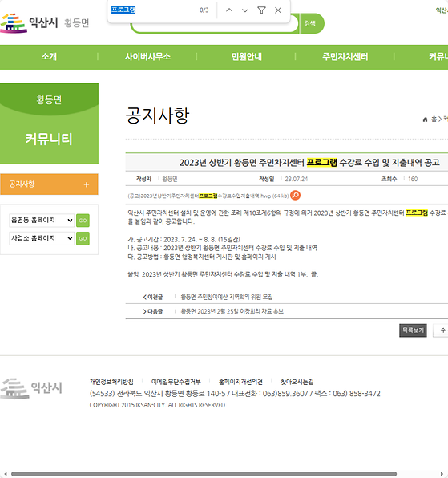Open 개인정보처리방침 footer link
This screenshot has width=448, height=478.
pyautogui.click(x=111, y=382)
